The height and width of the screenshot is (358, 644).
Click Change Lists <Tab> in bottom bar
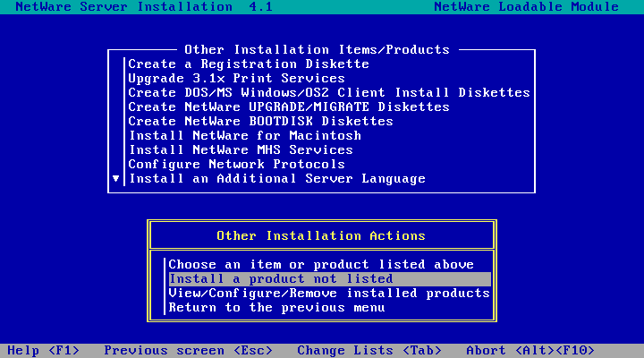(369, 351)
